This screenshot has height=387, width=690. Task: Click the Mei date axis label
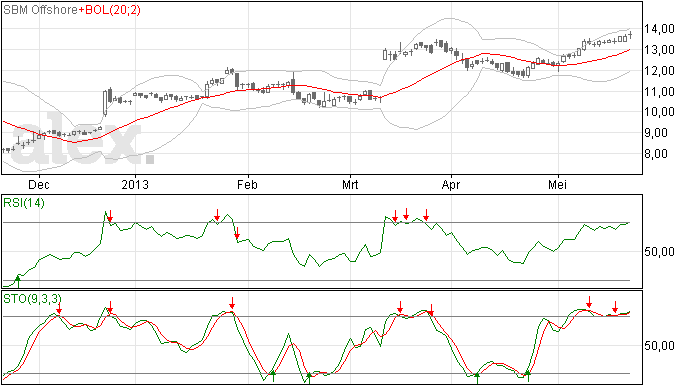(557, 184)
